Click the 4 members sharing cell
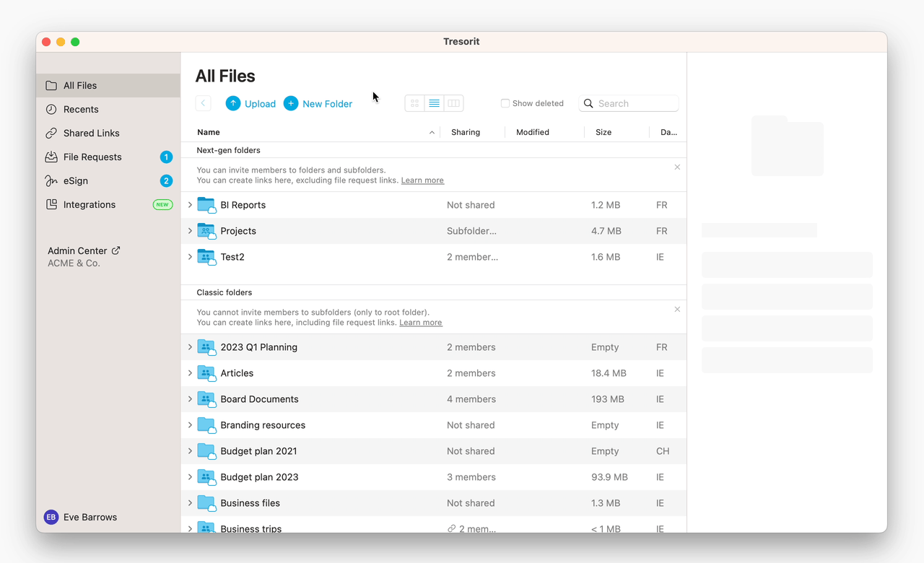 (471, 399)
